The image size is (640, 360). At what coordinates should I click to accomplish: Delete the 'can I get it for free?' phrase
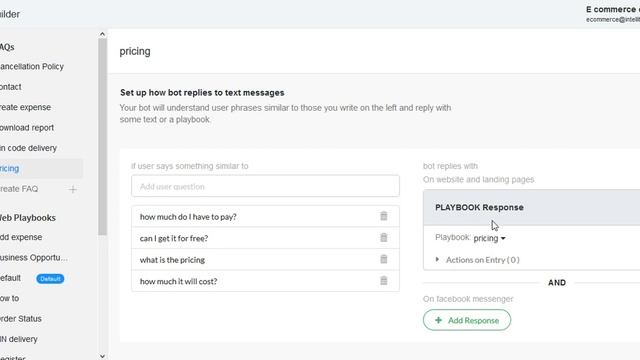coord(384,238)
